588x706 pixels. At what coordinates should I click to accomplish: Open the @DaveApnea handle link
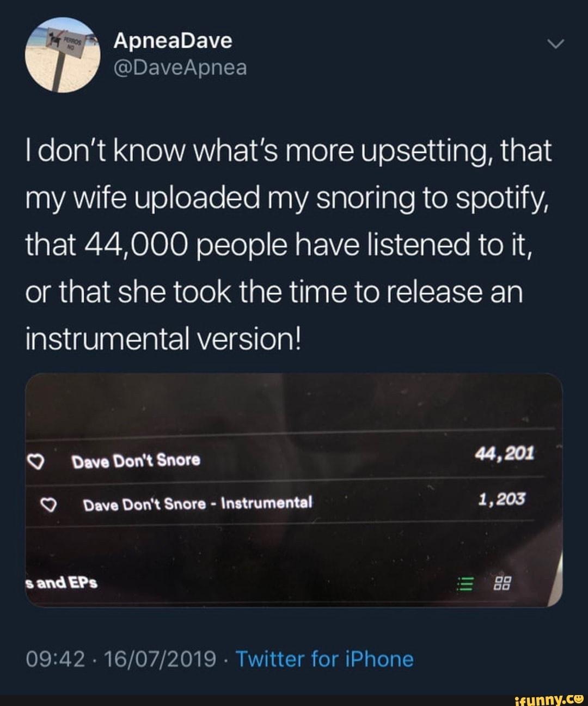coord(180,68)
